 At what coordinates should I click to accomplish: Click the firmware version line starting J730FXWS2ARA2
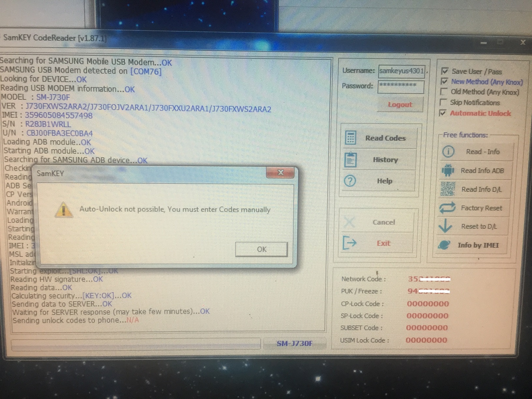[148, 108]
